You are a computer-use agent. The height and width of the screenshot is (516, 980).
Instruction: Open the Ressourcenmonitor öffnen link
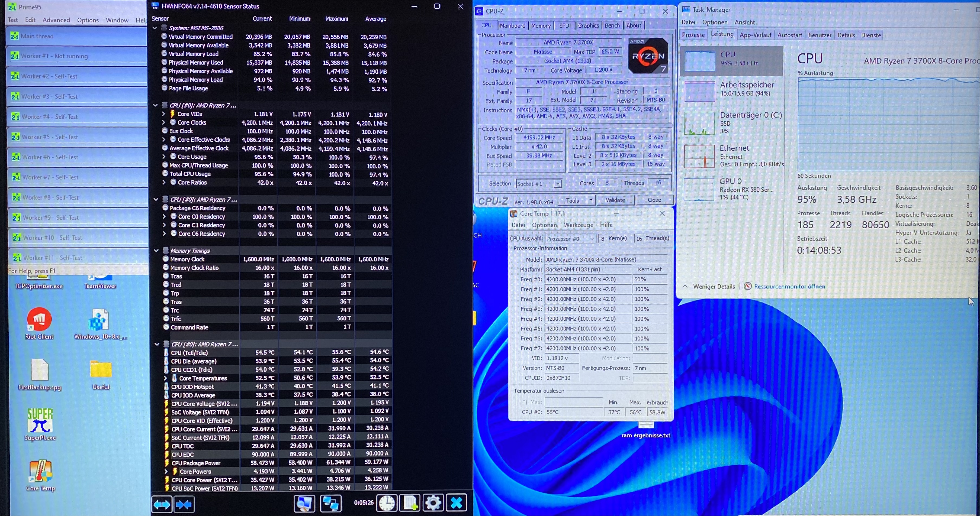click(789, 286)
